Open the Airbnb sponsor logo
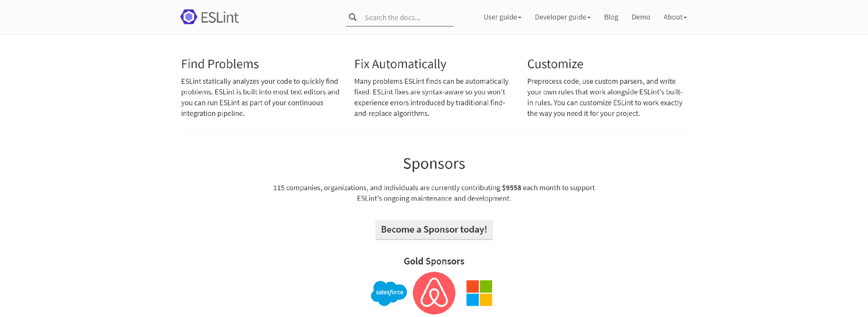Image resolution: width=868 pixels, height=317 pixels. coord(434,293)
